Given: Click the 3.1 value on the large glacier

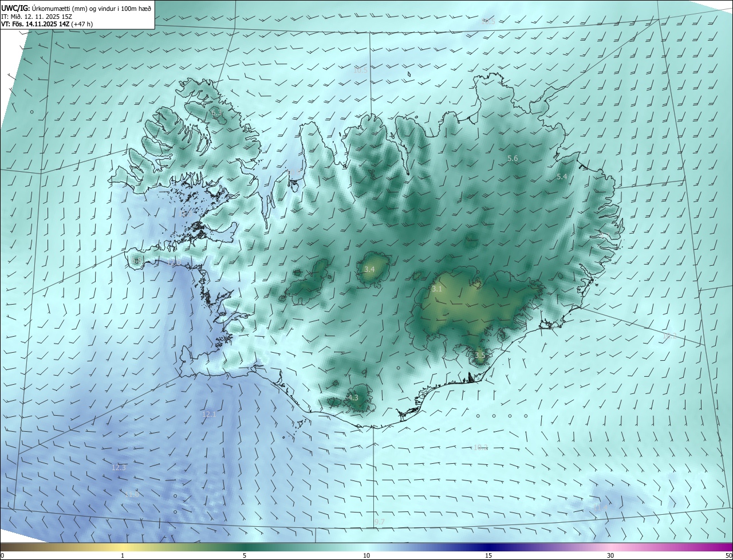Looking at the screenshot, I should [x=437, y=289].
